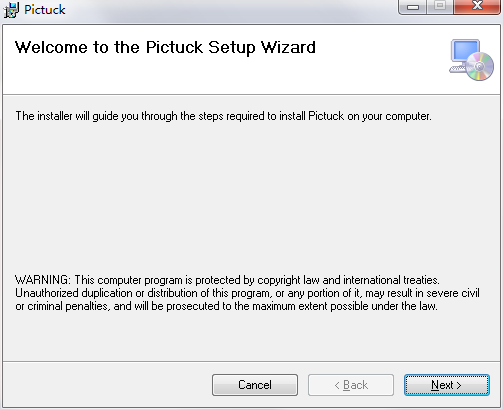The height and width of the screenshot is (410, 503).
Task: Cancel the Pictuck installation
Action: [255, 385]
